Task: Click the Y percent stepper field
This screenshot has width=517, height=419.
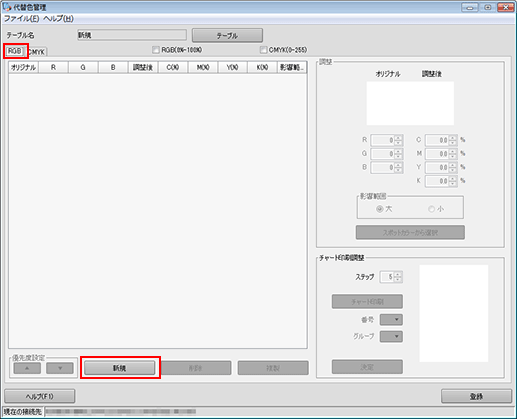Action: [441, 167]
